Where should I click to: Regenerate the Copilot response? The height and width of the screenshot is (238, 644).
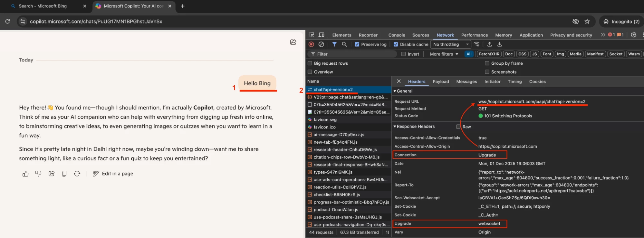pyautogui.click(x=77, y=174)
